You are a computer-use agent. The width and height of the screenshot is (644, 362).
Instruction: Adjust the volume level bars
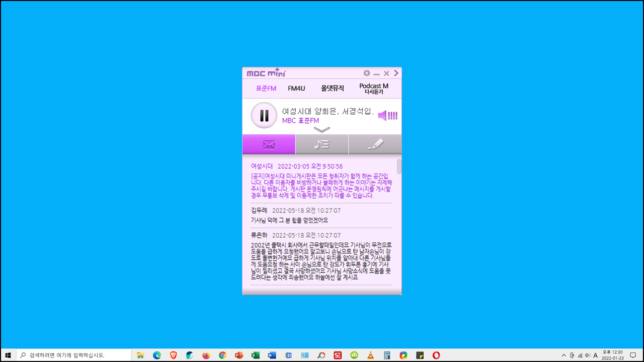click(x=393, y=116)
